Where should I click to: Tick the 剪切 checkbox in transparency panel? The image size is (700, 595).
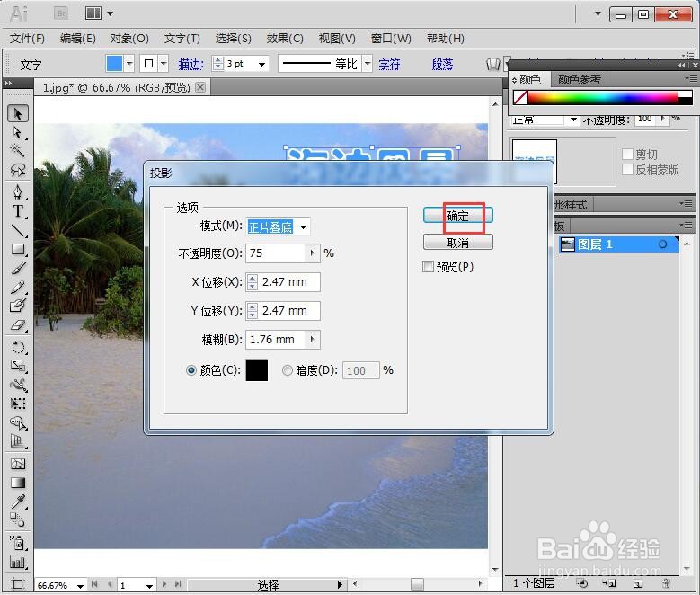627,154
